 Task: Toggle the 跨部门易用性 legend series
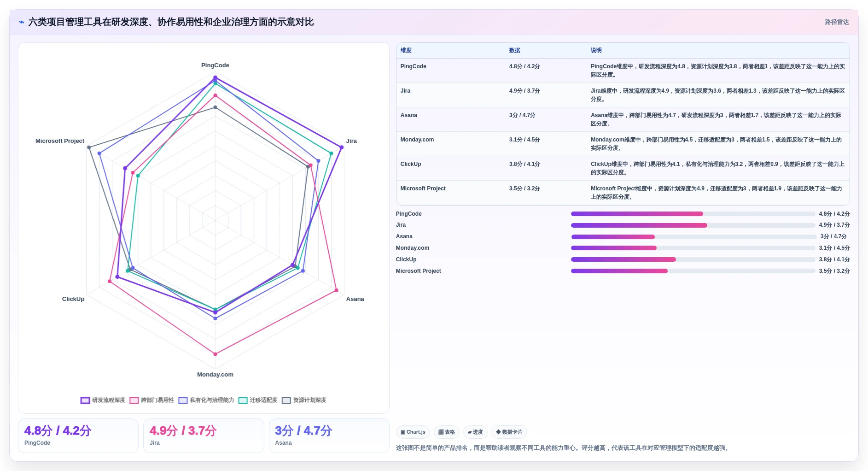point(152,400)
